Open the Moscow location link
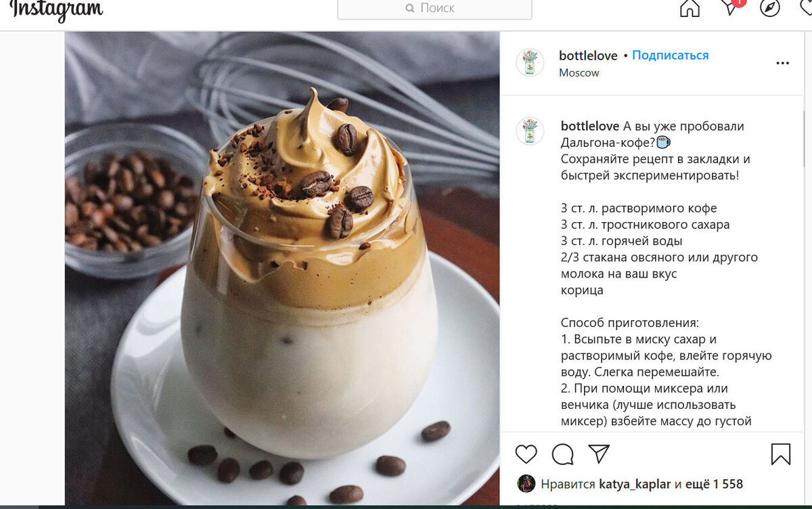Viewport: 812px width, 509px height. pos(579,73)
